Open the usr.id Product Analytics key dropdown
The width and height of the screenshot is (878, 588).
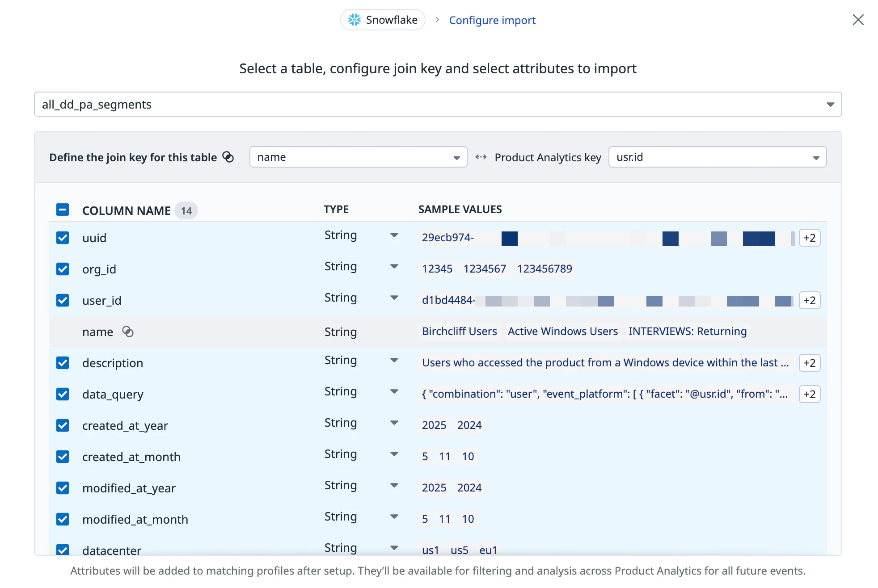pos(717,157)
